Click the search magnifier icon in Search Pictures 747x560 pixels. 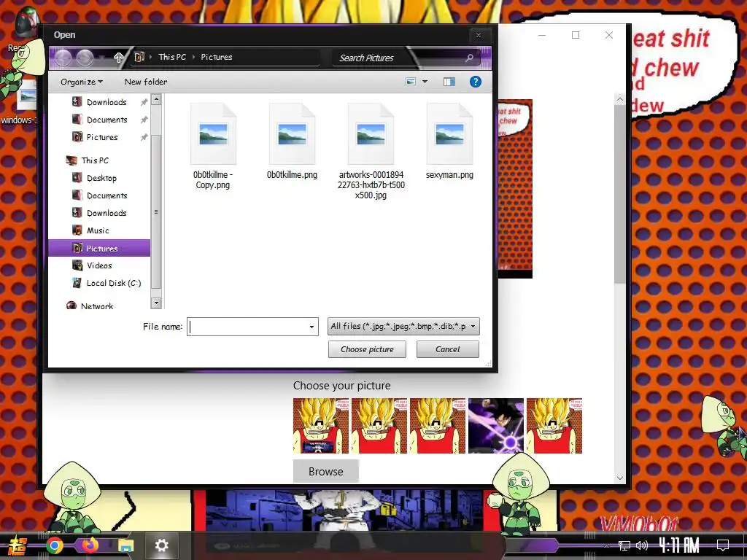click(469, 58)
